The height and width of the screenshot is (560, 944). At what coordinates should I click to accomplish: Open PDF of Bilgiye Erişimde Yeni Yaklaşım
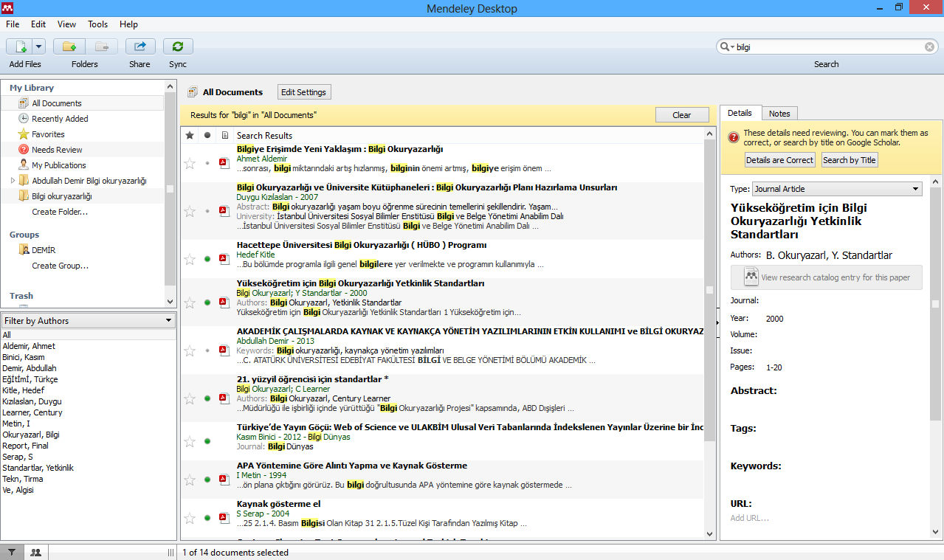224,163
